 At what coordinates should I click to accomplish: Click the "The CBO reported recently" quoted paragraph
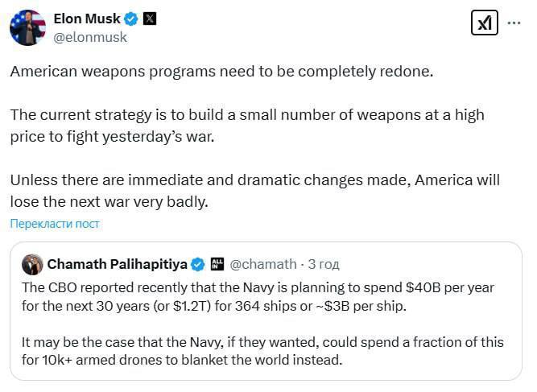click(258, 295)
